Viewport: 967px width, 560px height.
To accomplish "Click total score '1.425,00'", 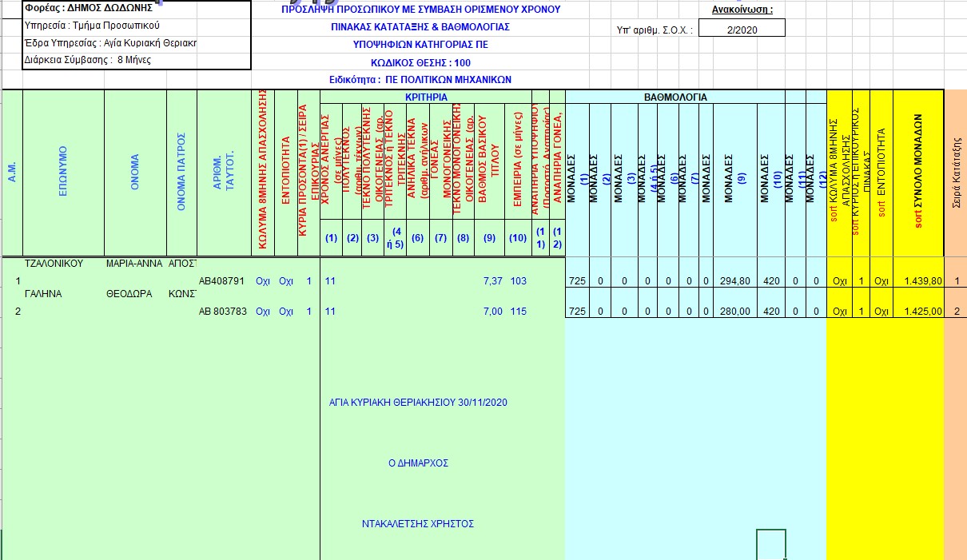I will (923, 312).
